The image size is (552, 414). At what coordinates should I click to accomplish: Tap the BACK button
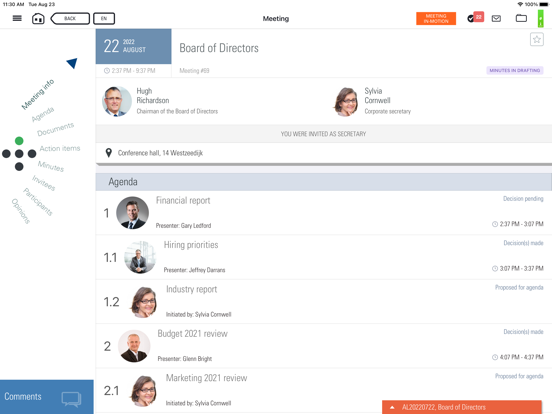(x=70, y=18)
